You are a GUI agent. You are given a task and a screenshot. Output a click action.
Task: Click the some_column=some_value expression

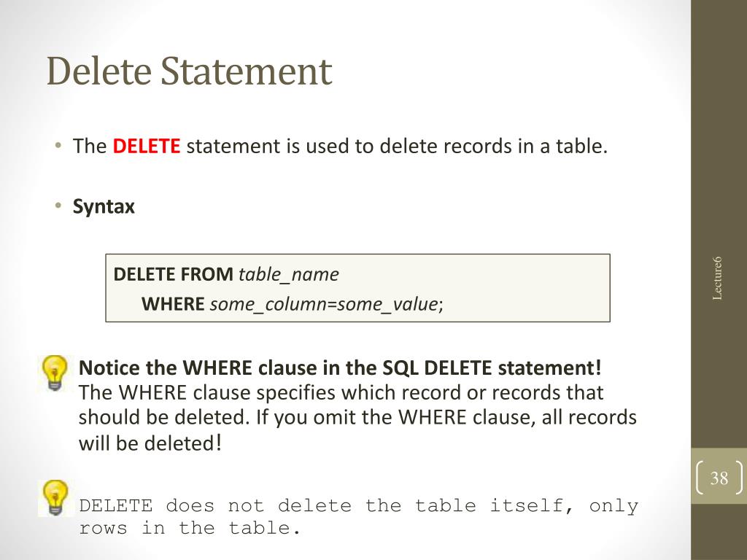(x=324, y=304)
